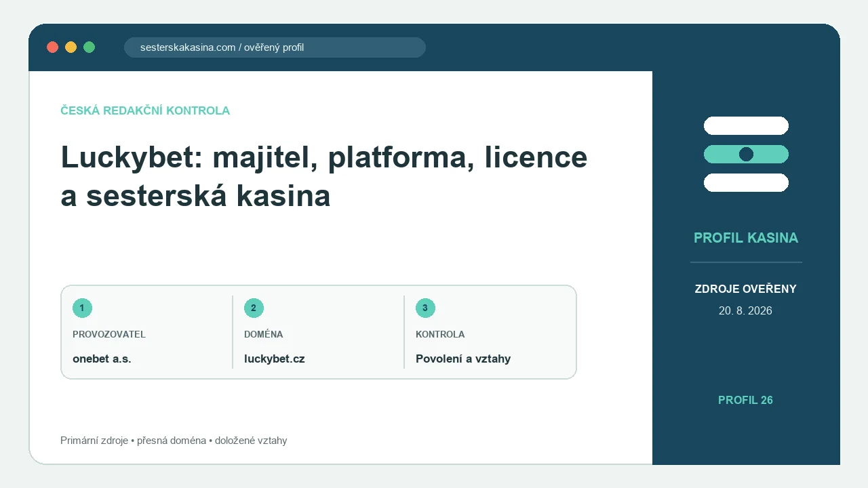Click the PROFIL KASINA sidebar heading

(x=746, y=238)
